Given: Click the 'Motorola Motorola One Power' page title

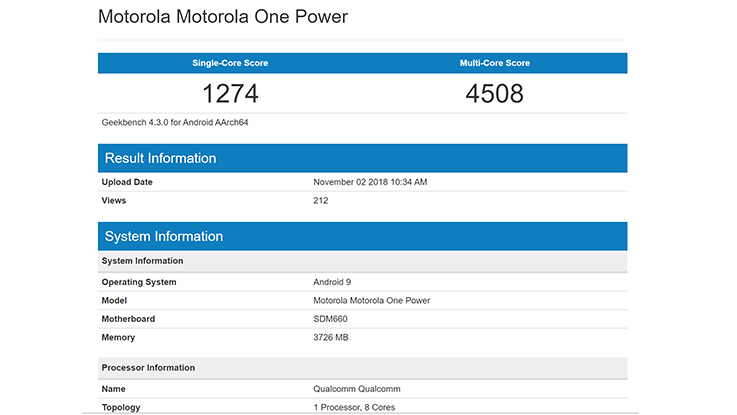Looking at the screenshot, I should click(223, 17).
